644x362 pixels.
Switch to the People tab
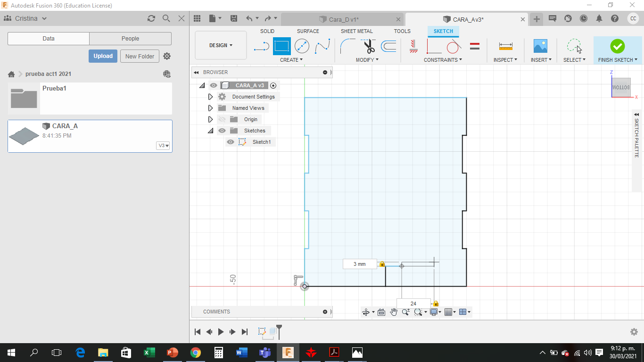tap(130, 39)
